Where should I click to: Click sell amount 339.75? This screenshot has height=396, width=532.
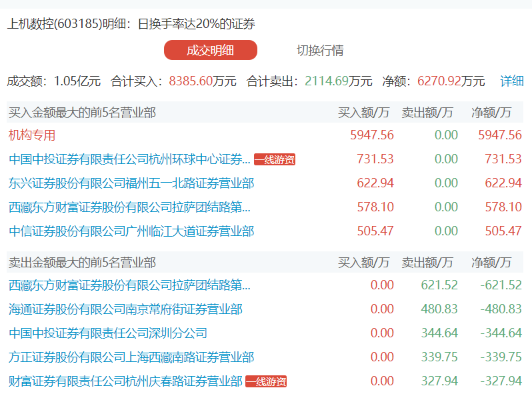click(x=439, y=357)
